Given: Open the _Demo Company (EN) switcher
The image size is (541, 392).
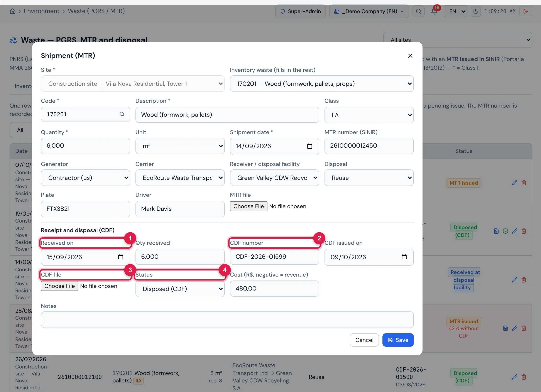Looking at the screenshot, I should point(369,11).
